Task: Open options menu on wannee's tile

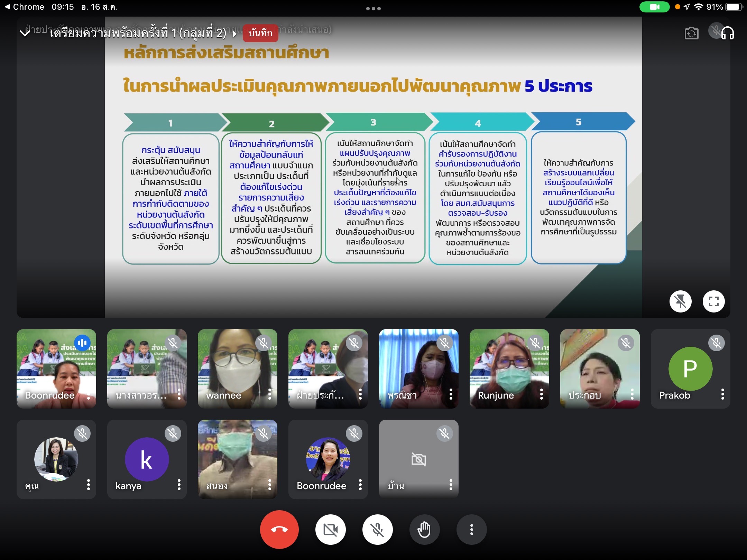Action: 269,394
